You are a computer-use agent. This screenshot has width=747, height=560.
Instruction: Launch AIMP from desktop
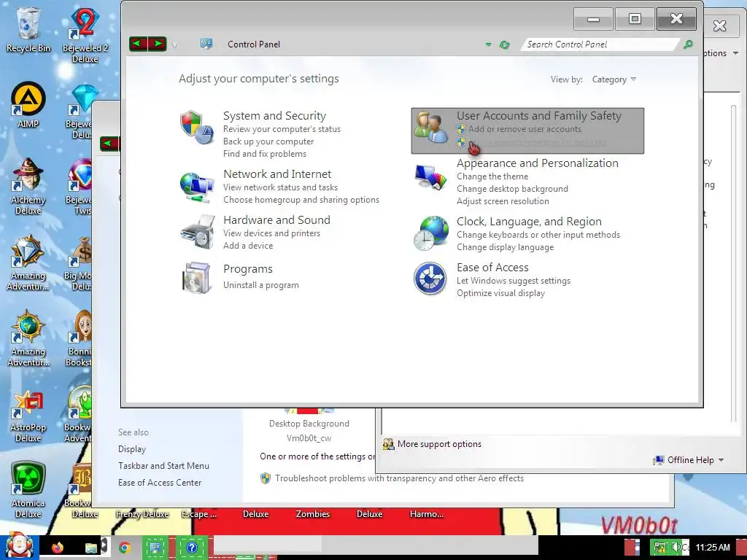pyautogui.click(x=28, y=105)
